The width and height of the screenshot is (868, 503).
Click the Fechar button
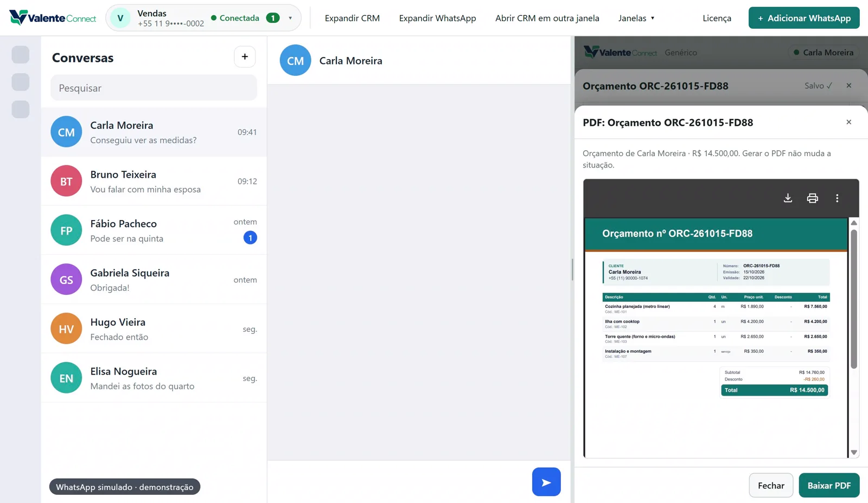[x=771, y=485]
